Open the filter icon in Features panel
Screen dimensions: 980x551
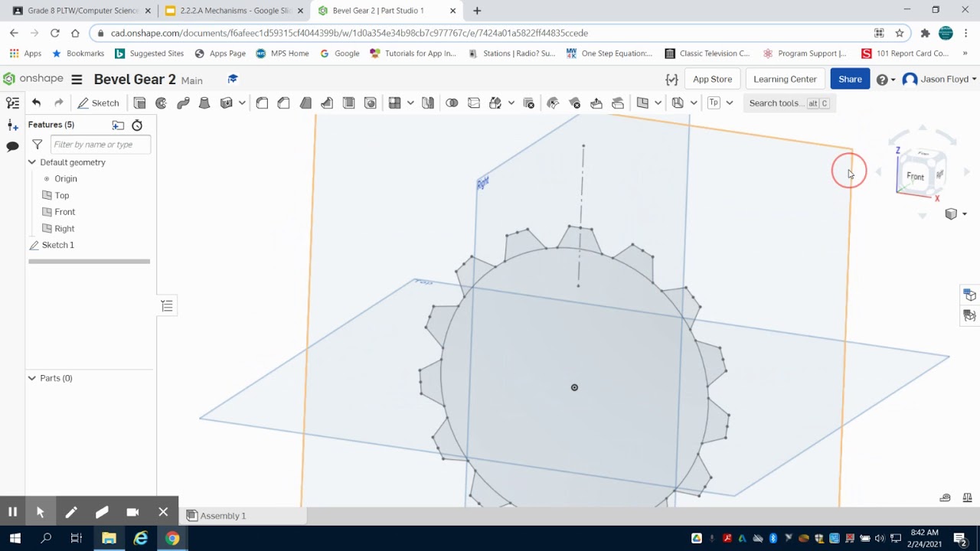tap(37, 144)
